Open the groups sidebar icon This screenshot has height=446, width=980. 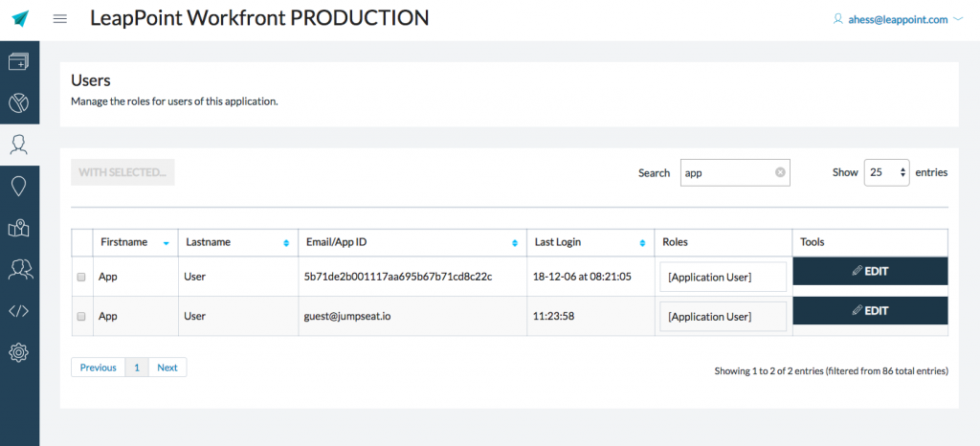pos(19,269)
